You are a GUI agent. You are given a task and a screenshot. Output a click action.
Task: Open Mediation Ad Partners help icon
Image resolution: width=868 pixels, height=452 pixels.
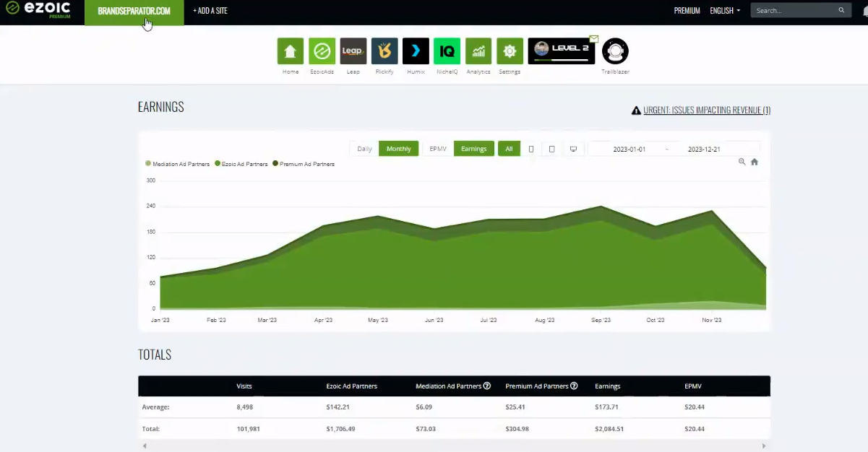tap(487, 386)
